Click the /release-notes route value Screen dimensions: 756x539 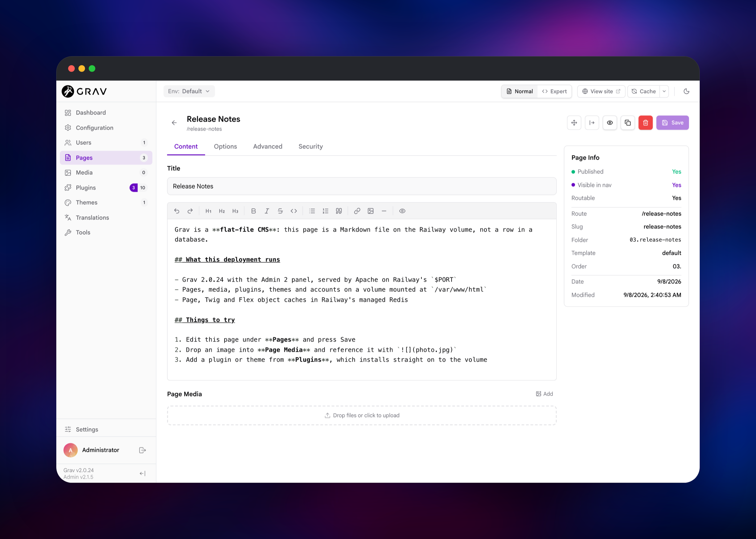(x=661, y=214)
